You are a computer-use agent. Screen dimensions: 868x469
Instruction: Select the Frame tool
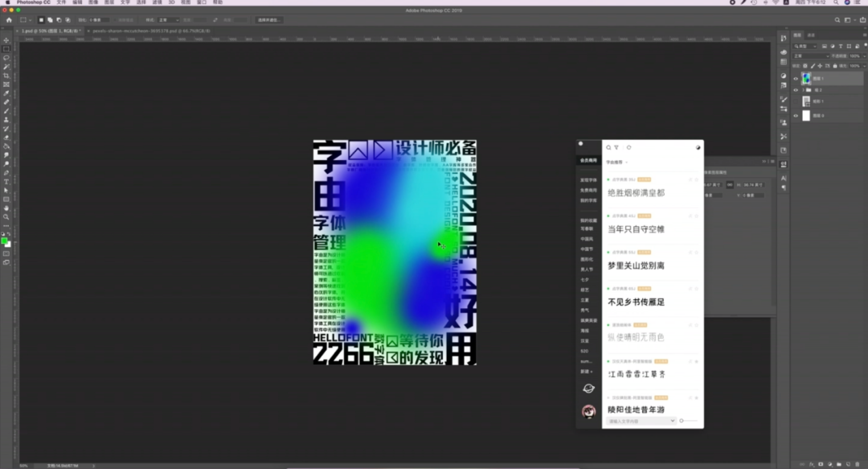[6, 84]
